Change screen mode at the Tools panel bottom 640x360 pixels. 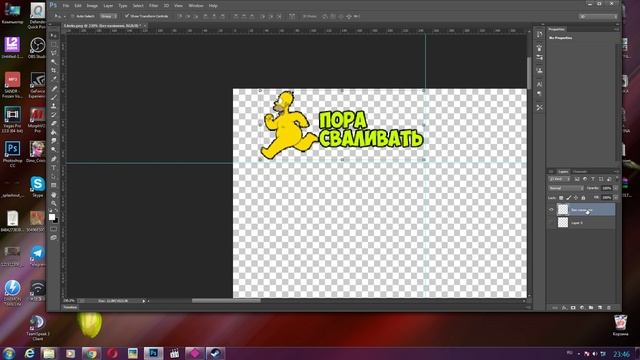point(53,238)
